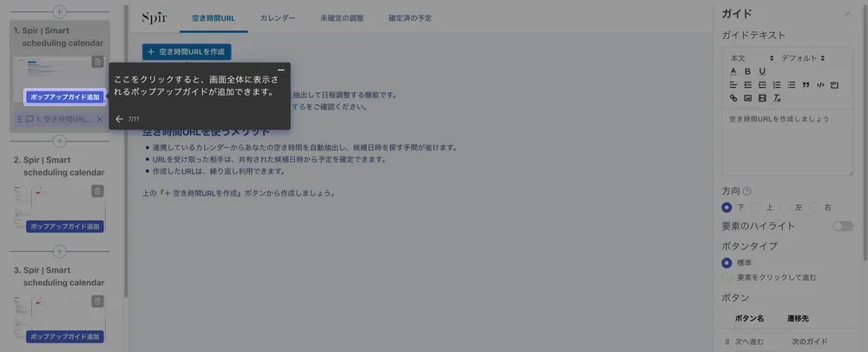Click the decrease indent icon

(748, 85)
